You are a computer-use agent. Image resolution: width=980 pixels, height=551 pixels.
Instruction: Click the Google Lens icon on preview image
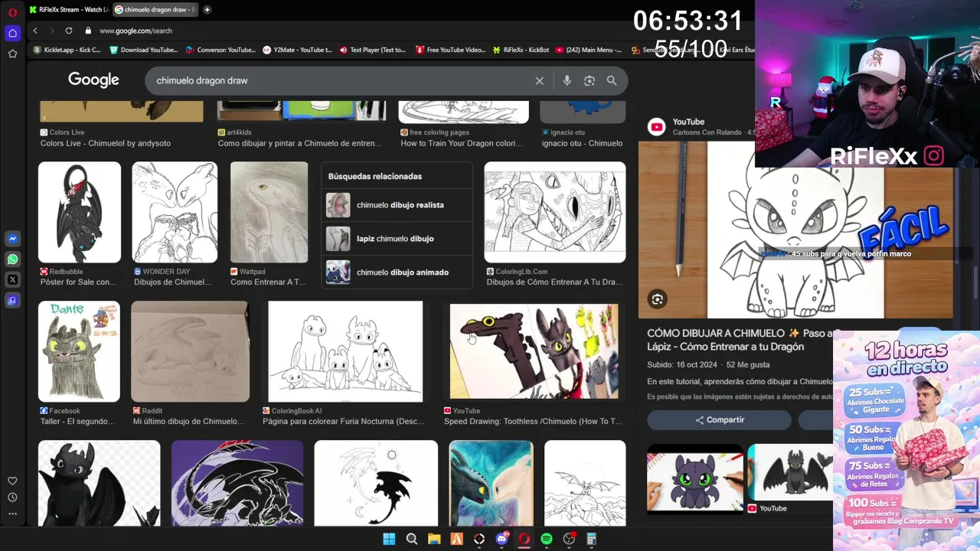point(658,299)
